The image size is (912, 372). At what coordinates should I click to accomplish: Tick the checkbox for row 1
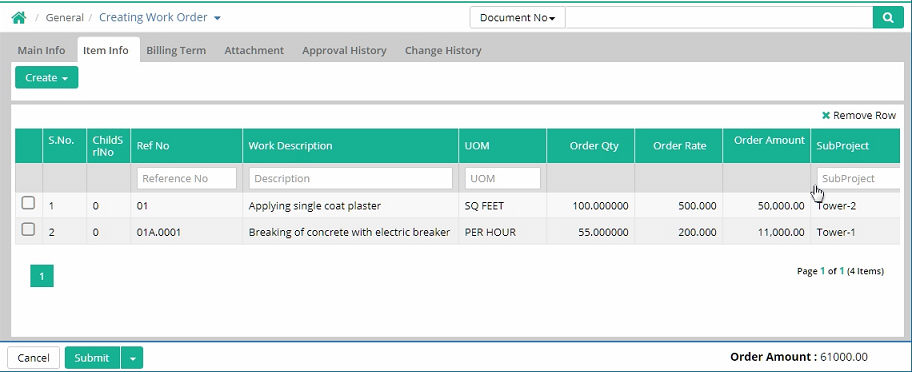click(28, 203)
